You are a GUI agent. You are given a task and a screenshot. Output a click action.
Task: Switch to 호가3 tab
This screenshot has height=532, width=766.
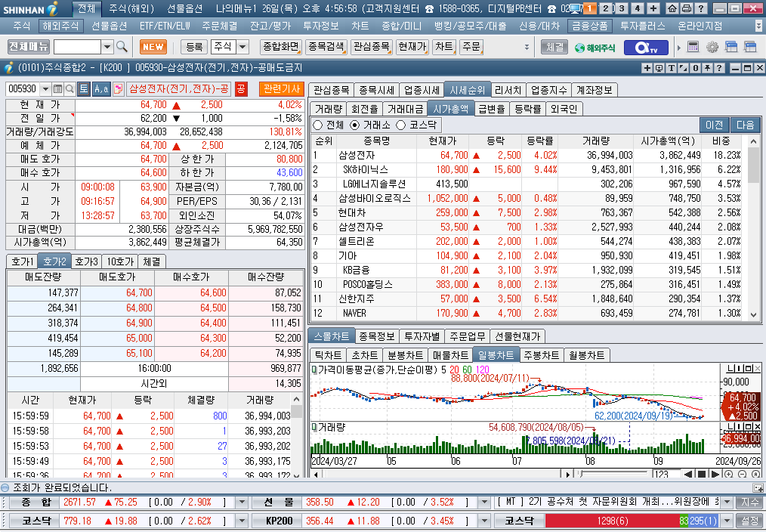[87, 262]
